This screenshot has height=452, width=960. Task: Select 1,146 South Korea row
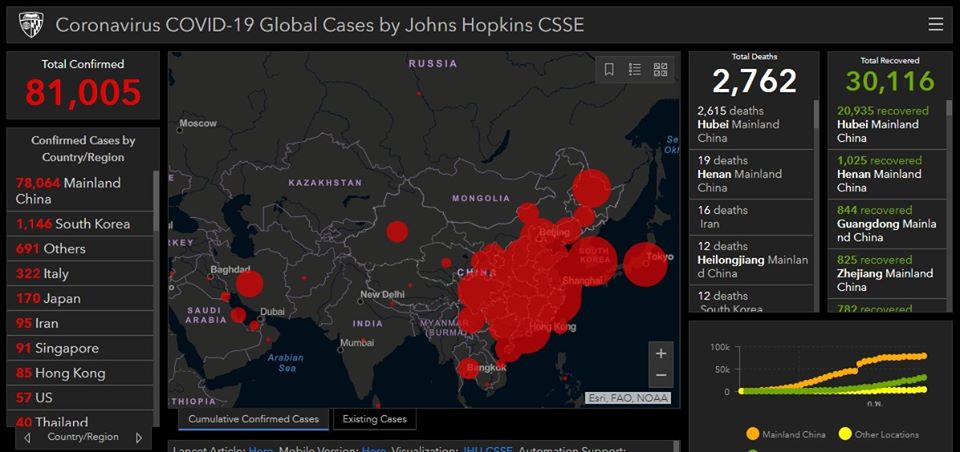click(x=80, y=224)
